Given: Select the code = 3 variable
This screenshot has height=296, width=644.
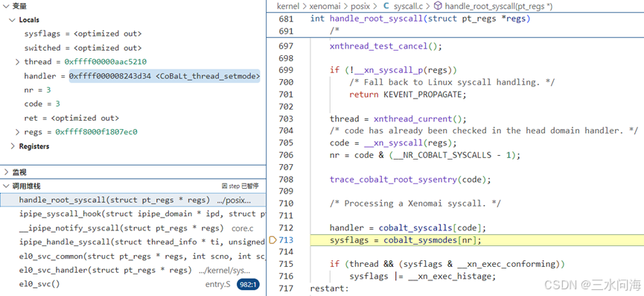Looking at the screenshot, I should [42, 104].
